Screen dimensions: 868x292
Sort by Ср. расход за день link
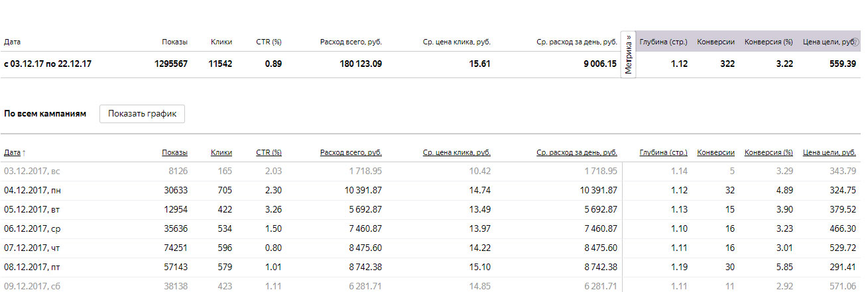577,152
